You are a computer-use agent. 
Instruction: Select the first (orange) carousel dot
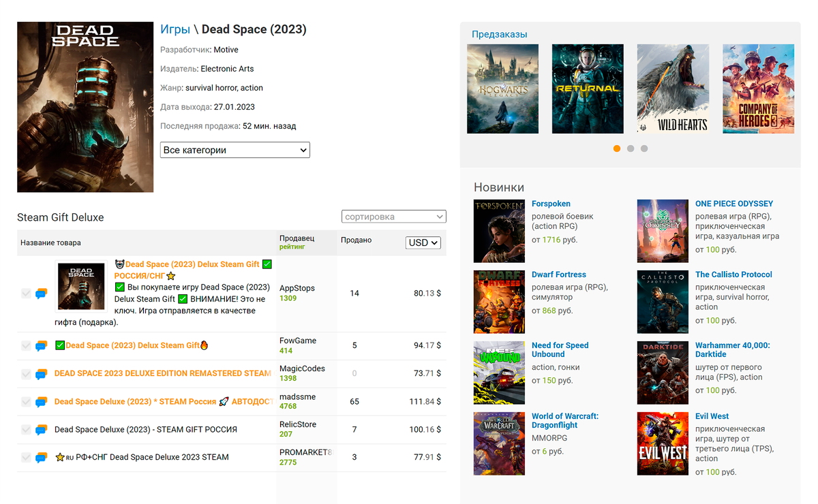617,148
